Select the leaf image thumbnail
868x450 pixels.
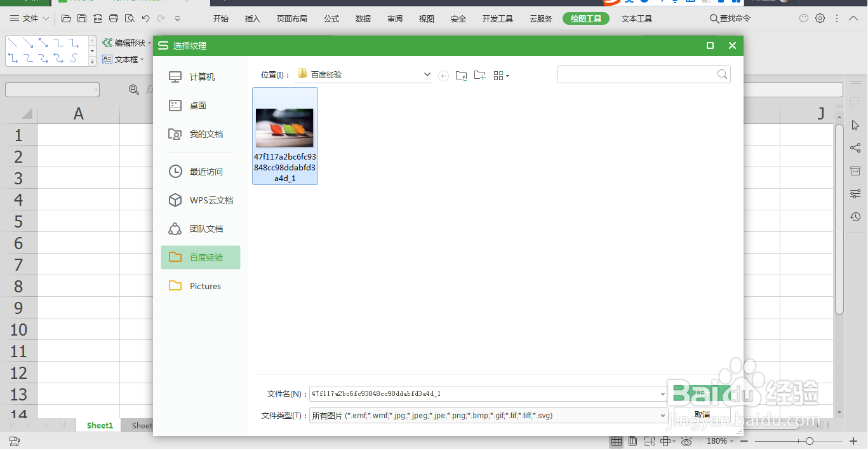(284, 127)
